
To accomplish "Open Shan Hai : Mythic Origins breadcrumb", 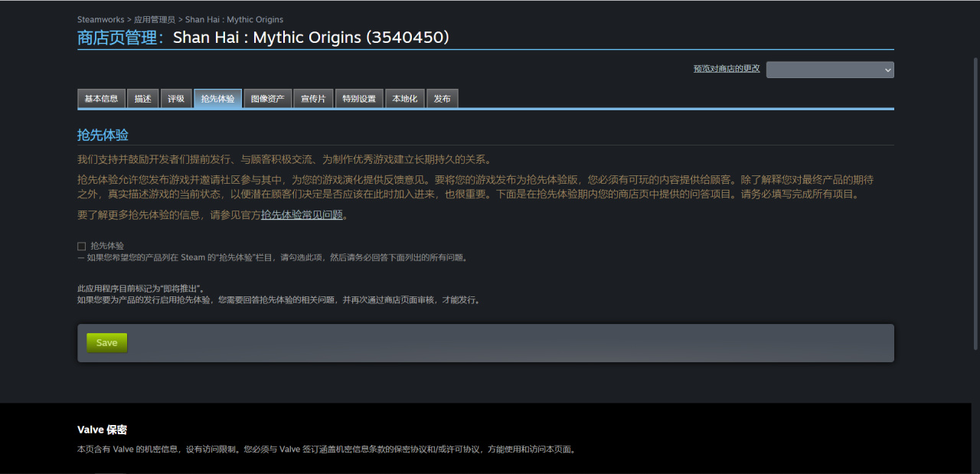I will pos(234,19).
